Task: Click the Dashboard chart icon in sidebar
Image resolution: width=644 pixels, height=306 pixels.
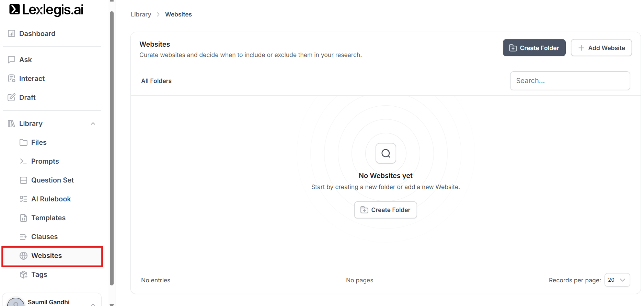Action: [x=11, y=34]
